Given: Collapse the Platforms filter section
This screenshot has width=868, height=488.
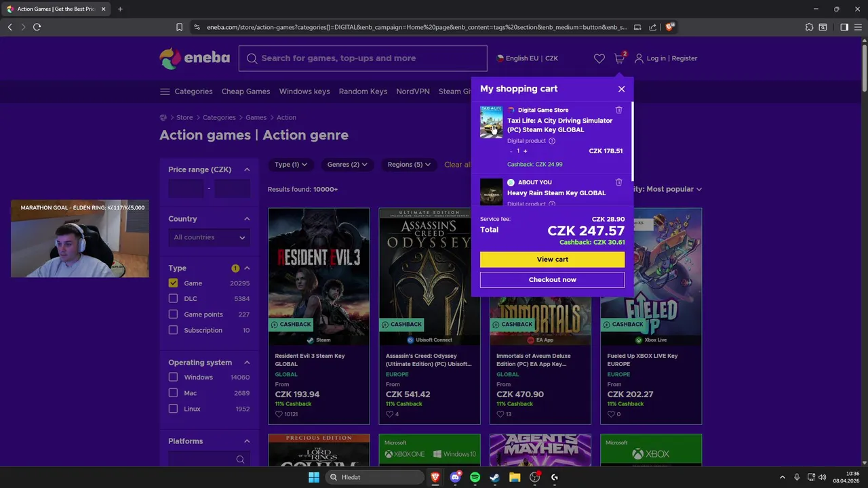Looking at the screenshot, I should click(x=247, y=441).
